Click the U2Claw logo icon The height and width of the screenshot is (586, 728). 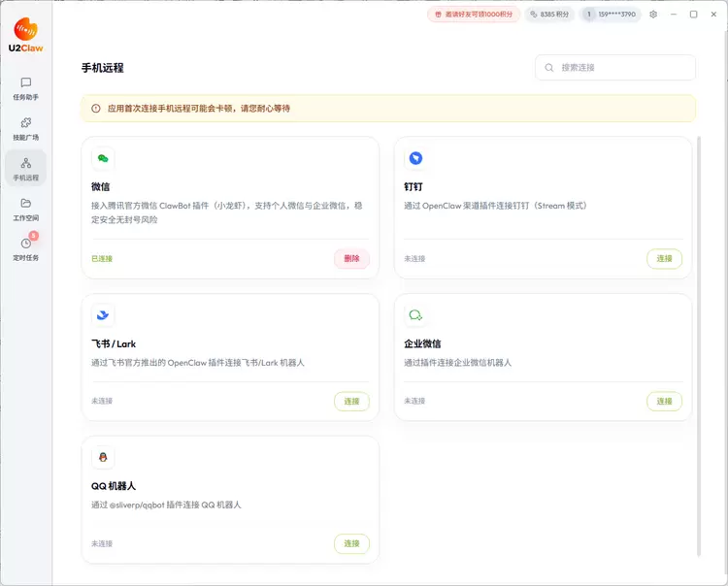(26, 33)
